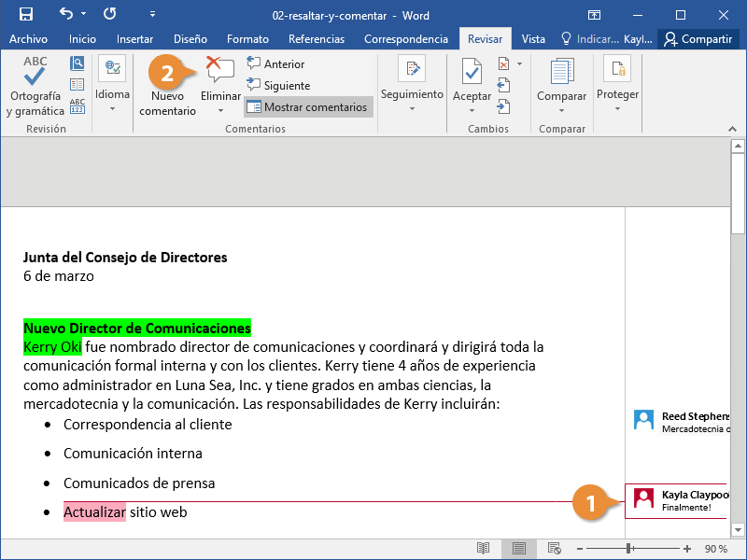Go to the Anterior comment
The image size is (747, 560).
275,63
